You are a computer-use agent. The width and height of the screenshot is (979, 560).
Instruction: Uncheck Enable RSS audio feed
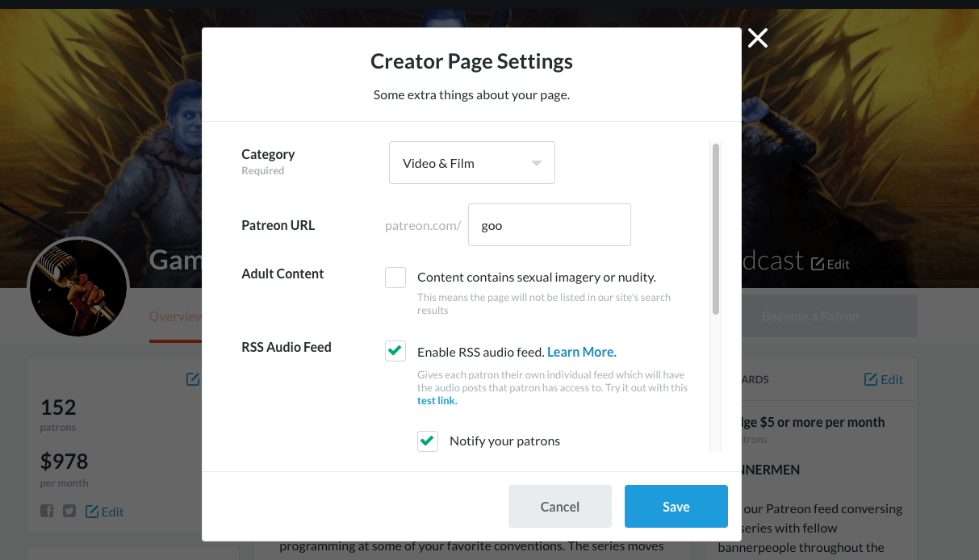(x=395, y=351)
